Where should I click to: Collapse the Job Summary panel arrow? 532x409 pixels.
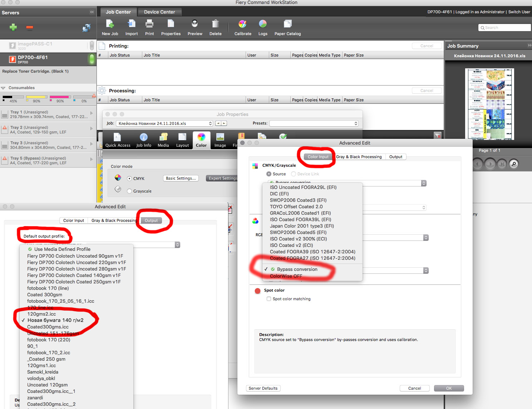tap(529, 45)
